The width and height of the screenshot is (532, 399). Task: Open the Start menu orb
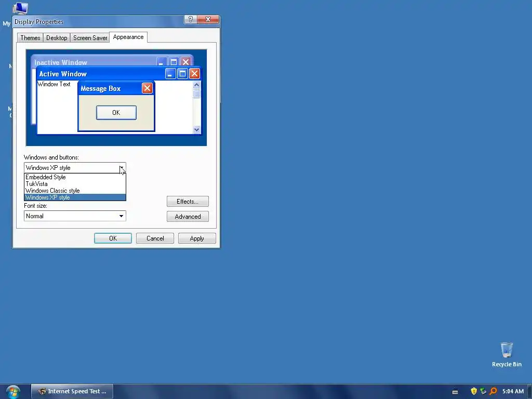13,392
